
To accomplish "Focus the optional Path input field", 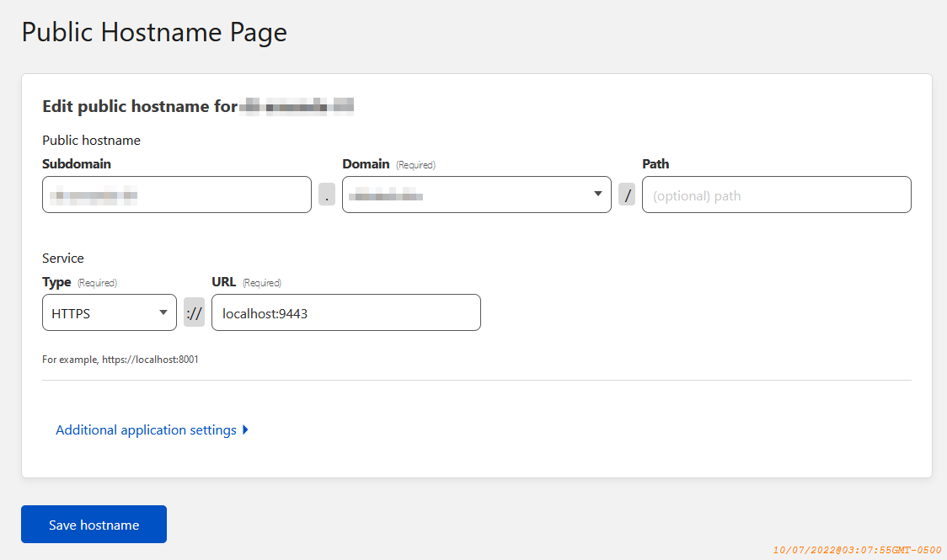I will pyautogui.click(x=776, y=195).
